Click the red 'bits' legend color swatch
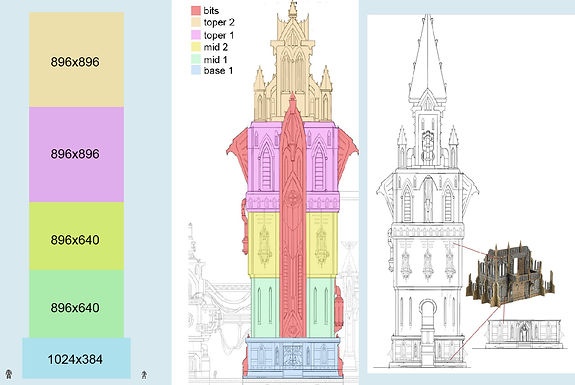The height and width of the screenshot is (385, 575). coord(196,11)
